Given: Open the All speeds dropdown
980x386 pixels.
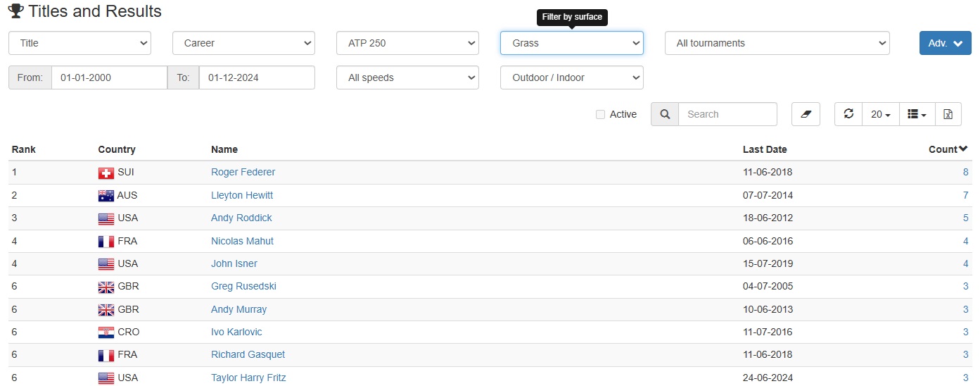Looking at the screenshot, I should 407,77.
